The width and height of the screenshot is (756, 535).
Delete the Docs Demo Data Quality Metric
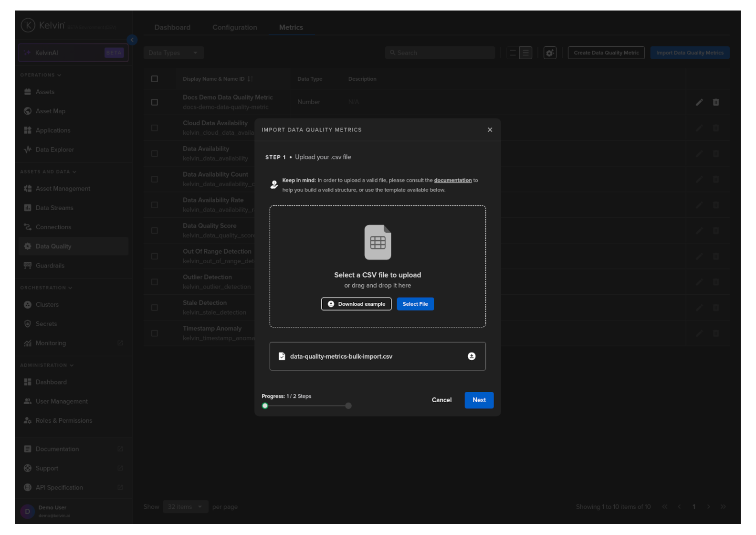tap(715, 102)
